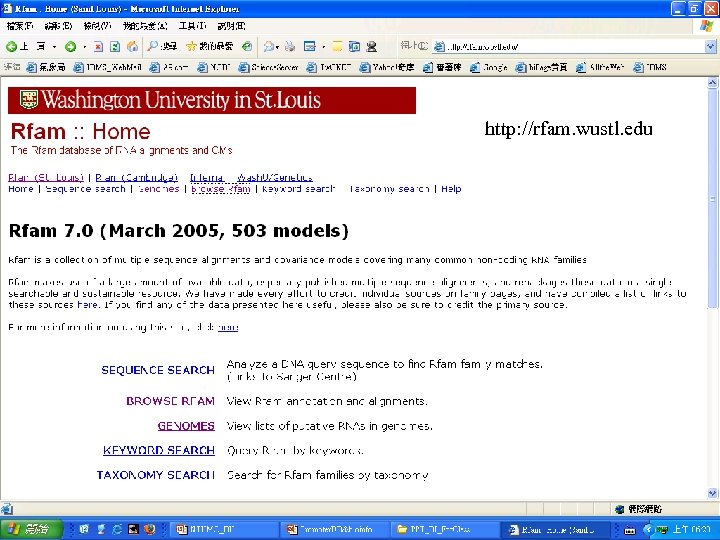This screenshot has height=540, width=720.
Task: Open the large BROWSE RFAM link
Action: click(170, 401)
